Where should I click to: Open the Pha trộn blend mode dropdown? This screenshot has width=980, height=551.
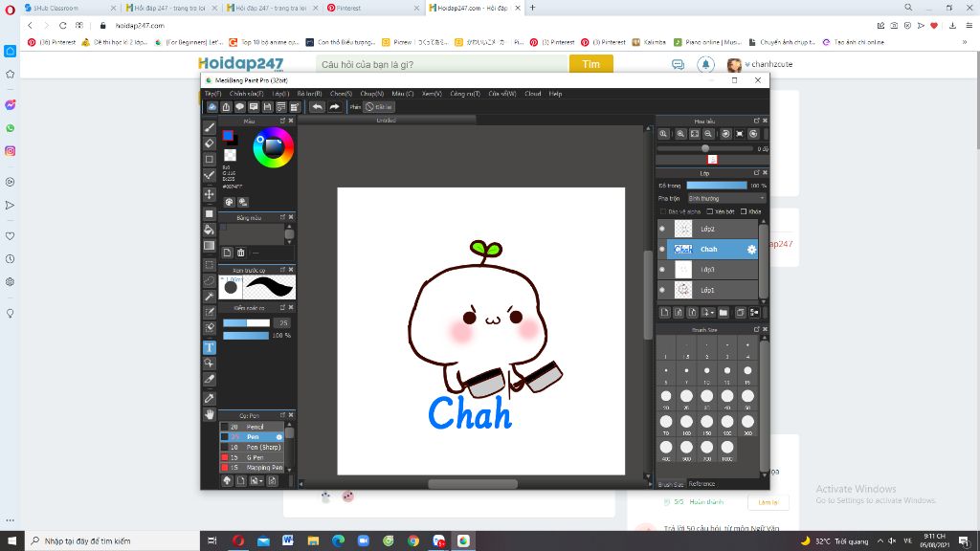click(x=726, y=198)
